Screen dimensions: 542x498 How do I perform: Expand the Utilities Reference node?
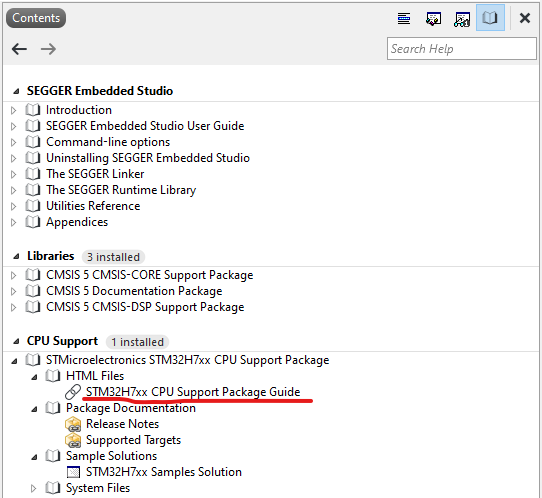[13, 206]
